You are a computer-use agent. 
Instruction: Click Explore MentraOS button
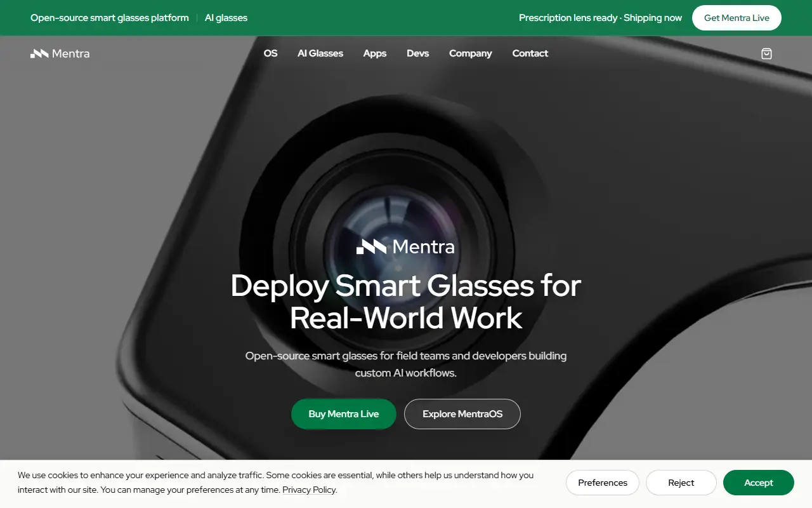pos(462,414)
